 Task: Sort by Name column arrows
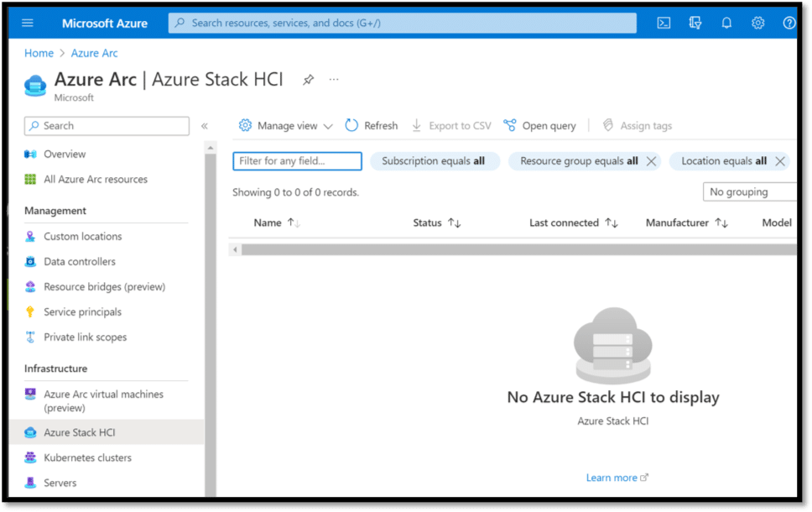[294, 222]
